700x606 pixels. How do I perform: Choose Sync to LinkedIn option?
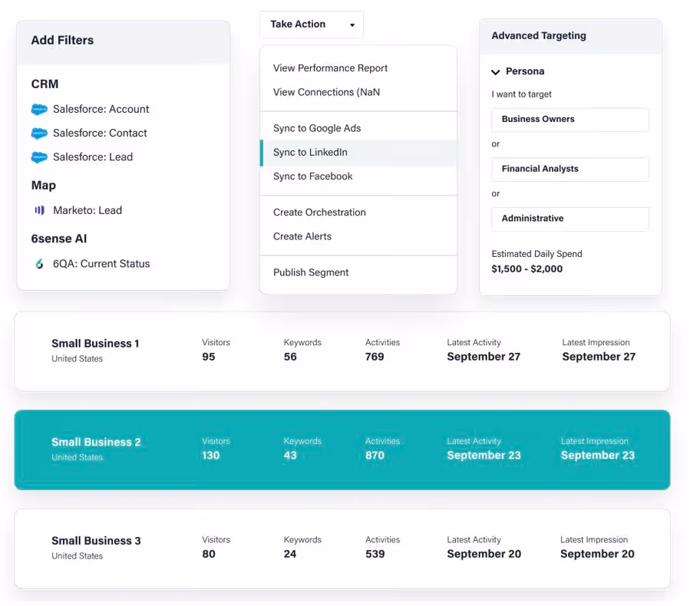pos(358,153)
